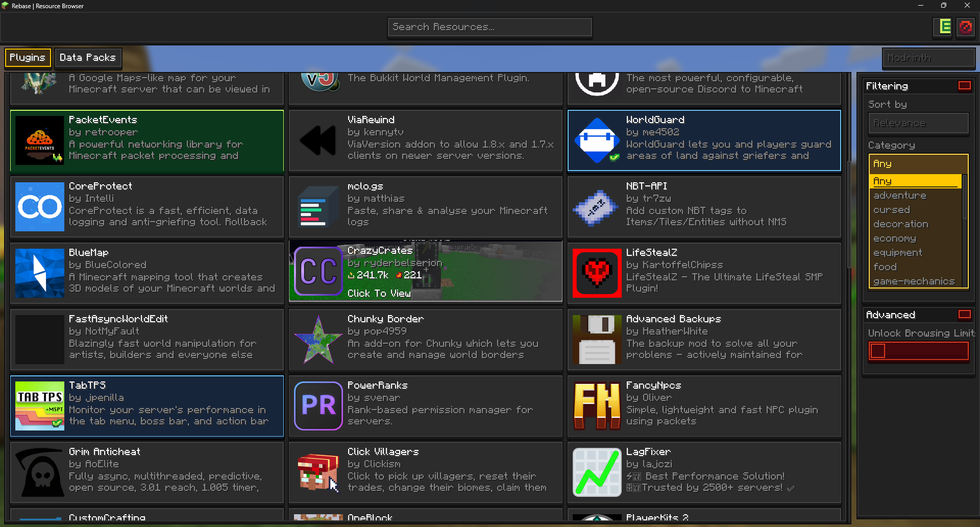Click the red cancel icon at top right
Viewport: 980px width, 527px height.
(966, 27)
